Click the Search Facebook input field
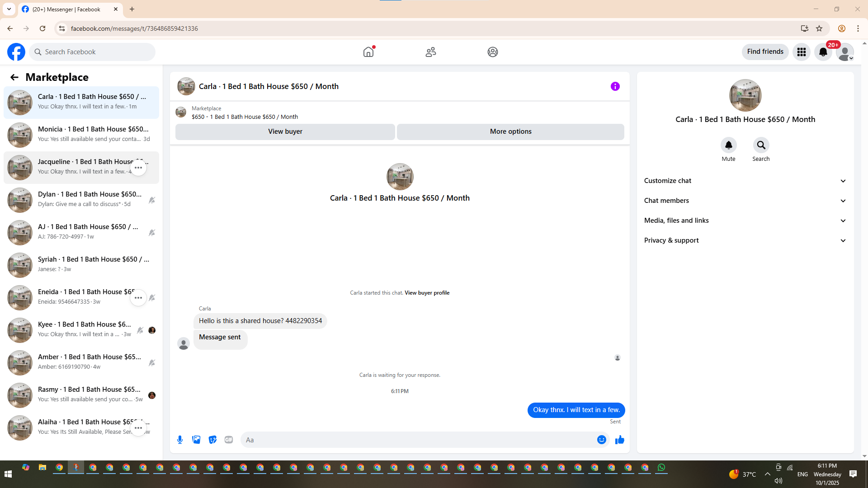 93,52
